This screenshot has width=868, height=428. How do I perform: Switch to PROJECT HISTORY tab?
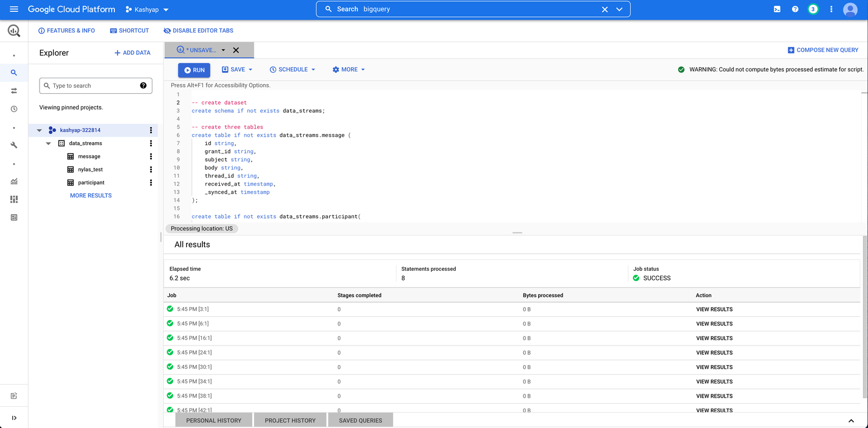(290, 420)
